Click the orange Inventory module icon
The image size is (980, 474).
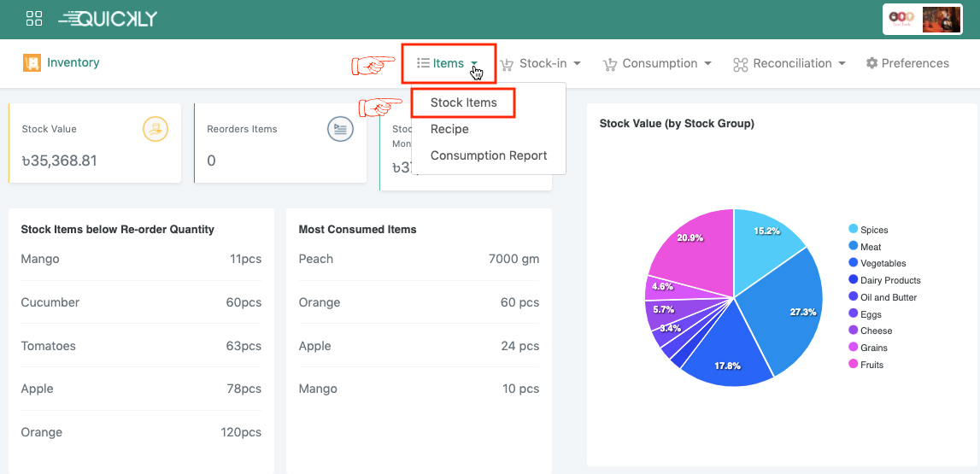coord(32,63)
